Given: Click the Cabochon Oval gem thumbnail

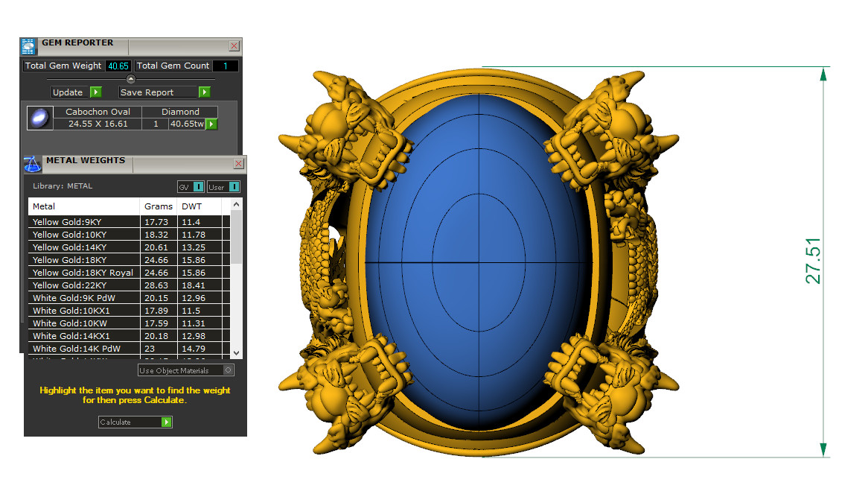Looking at the screenshot, I should (39, 118).
